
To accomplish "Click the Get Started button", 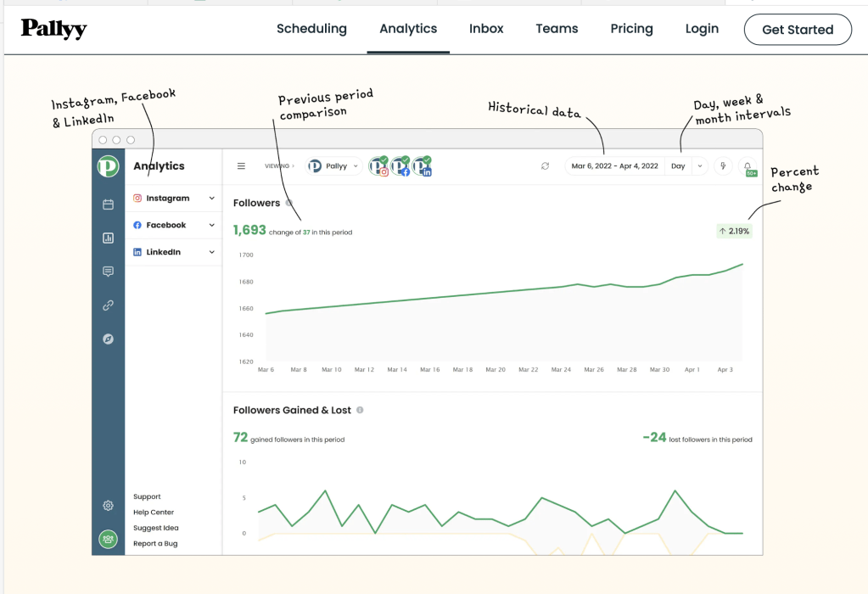I will pos(797,30).
